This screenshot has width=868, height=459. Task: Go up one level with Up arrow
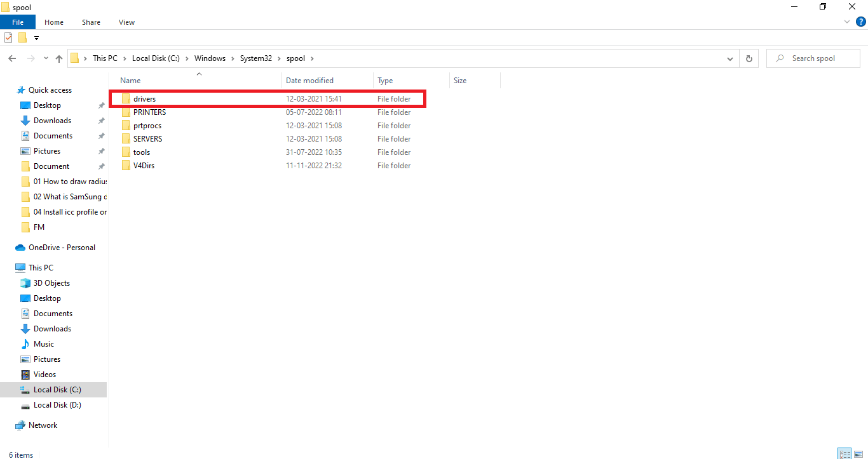point(59,58)
